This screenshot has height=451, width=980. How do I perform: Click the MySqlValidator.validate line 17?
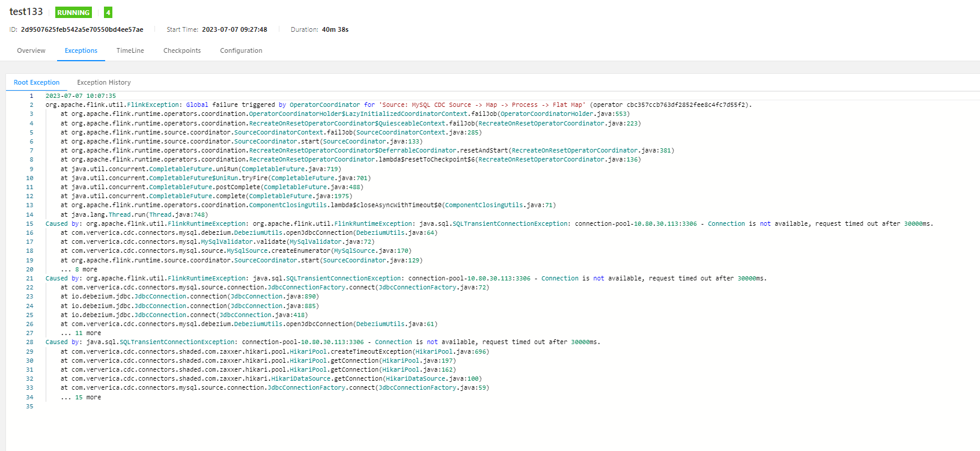(218, 241)
